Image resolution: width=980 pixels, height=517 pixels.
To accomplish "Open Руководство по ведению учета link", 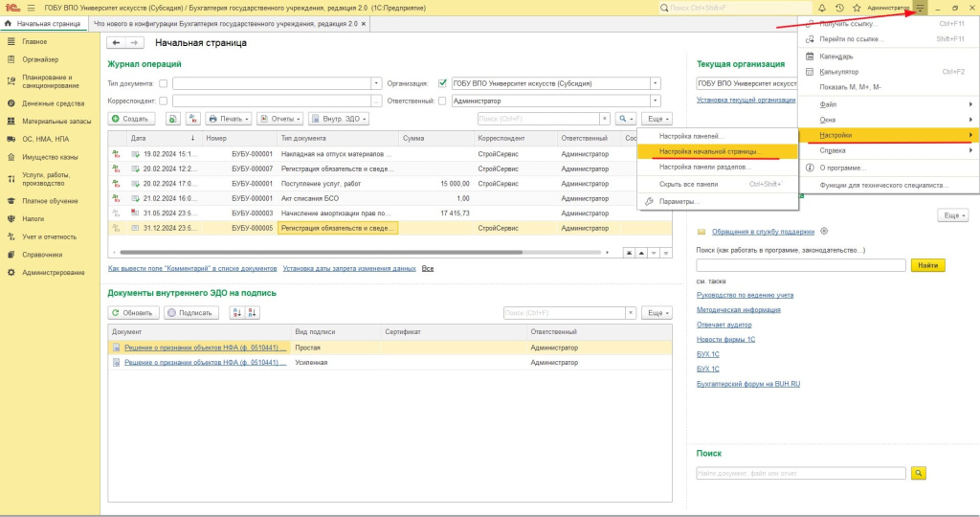I will [x=745, y=295].
